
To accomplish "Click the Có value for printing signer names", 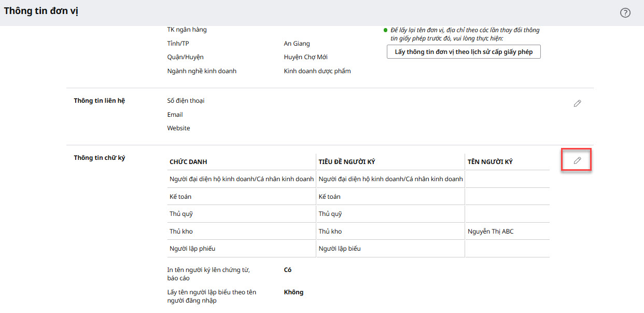I will click(x=288, y=270).
